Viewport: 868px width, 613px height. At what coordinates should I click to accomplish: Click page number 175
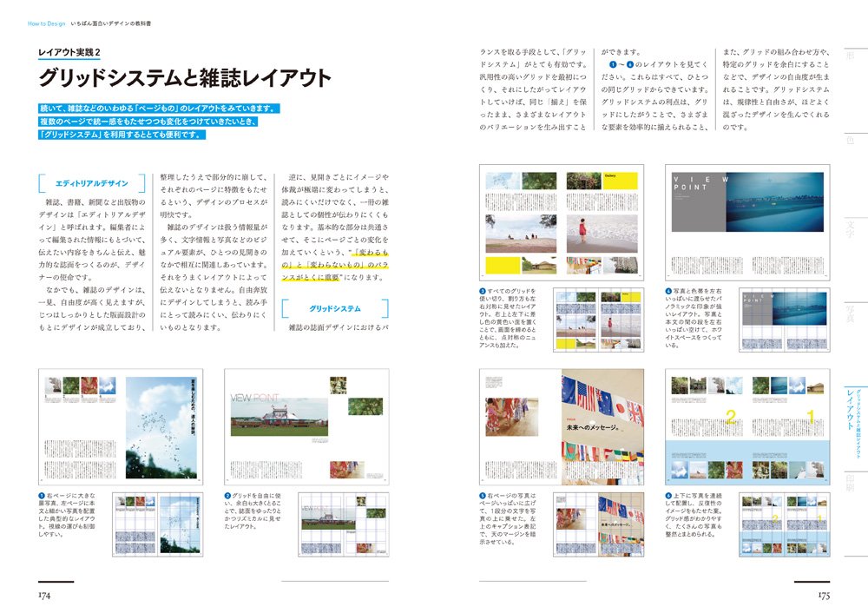(x=824, y=596)
